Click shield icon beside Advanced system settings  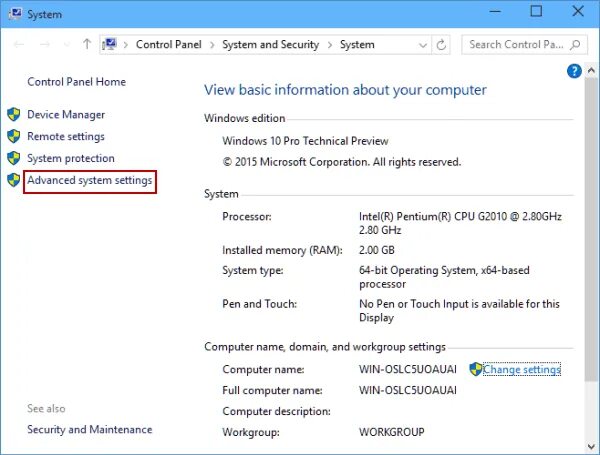[x=14, y=180]
